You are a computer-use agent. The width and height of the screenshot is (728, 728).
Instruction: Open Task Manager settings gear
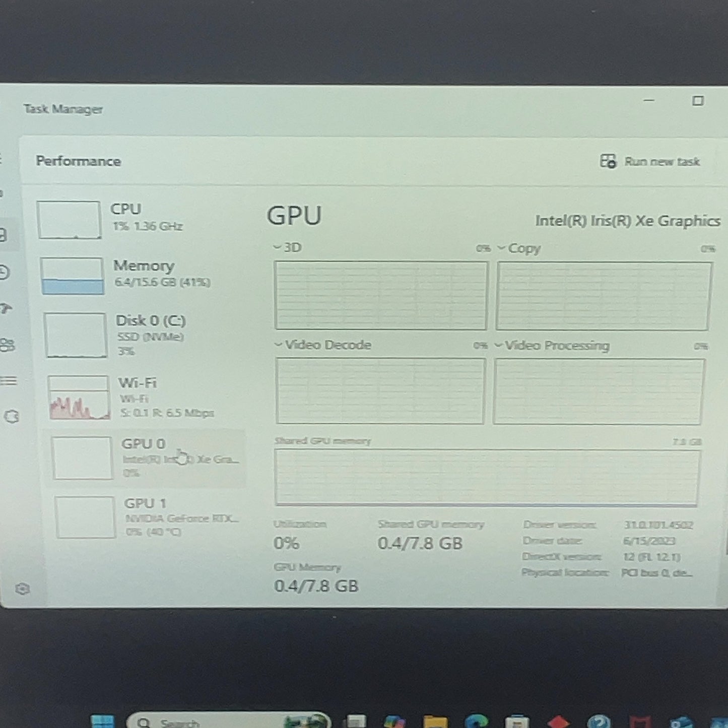22,589
